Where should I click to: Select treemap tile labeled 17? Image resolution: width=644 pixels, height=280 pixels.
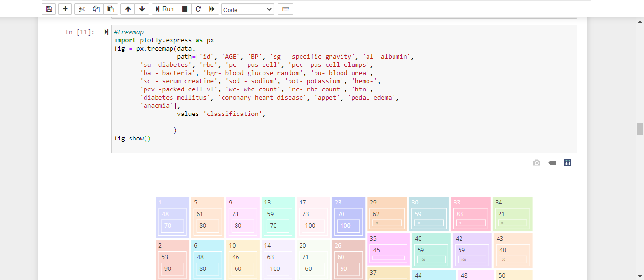point(313,217)
